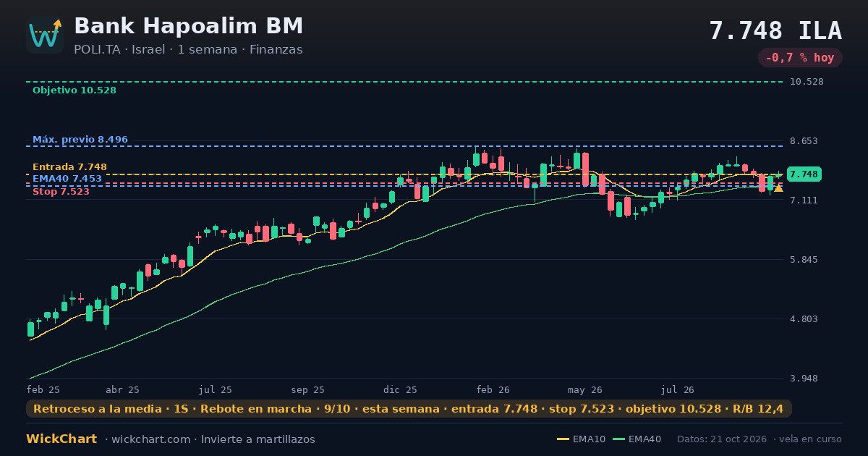Click the 4.803 axis value
The image size is (868, 456).
click(804, 319)
